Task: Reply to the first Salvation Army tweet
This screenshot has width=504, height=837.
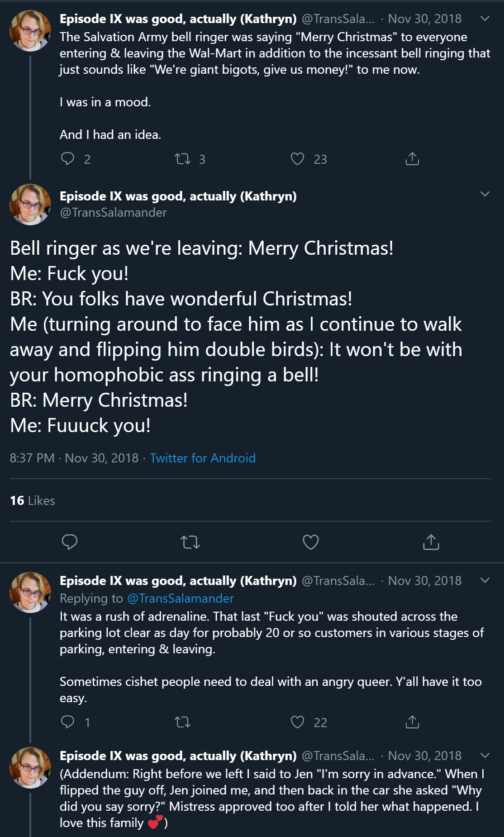Action: tap(68, 159)
